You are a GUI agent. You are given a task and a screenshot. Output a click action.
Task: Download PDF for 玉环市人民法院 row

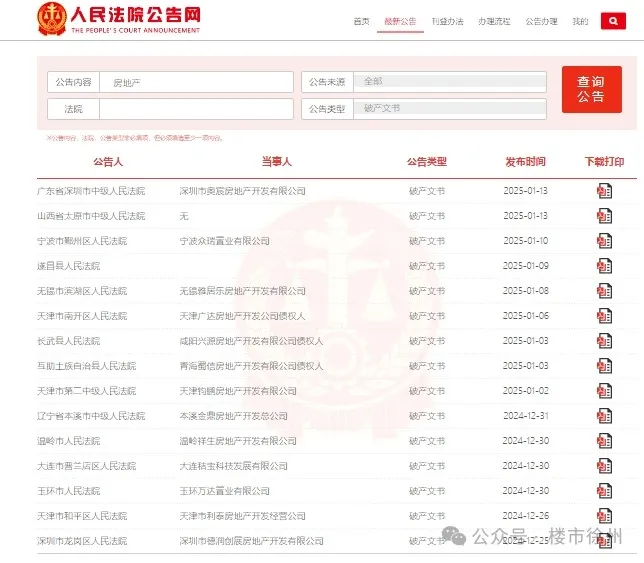coord(604,491)
